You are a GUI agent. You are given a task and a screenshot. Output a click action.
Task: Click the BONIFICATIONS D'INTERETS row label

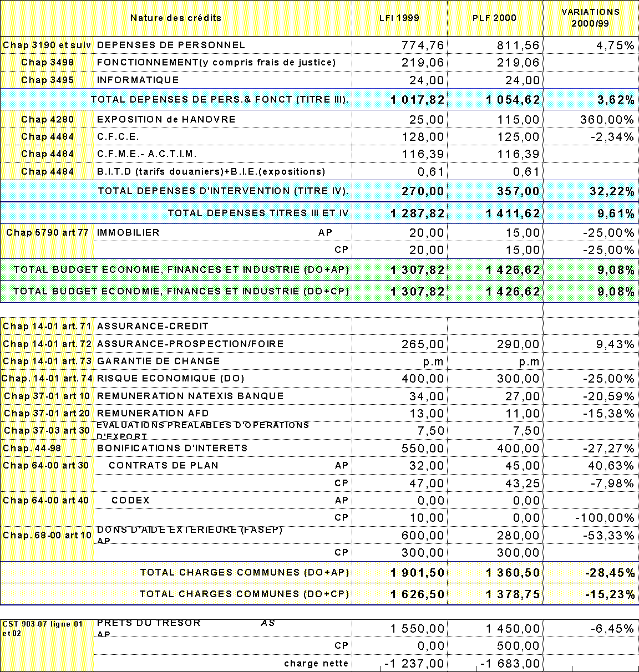click(172, 448)
